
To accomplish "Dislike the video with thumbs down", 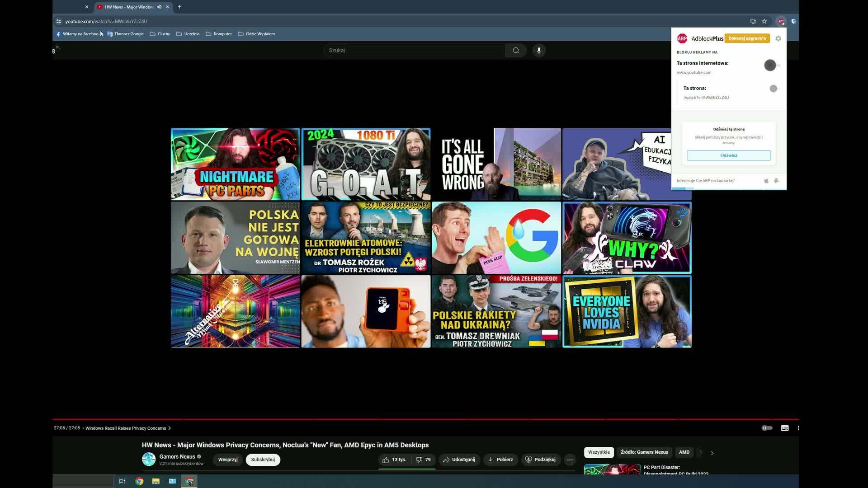I will (x=423, y=460).
